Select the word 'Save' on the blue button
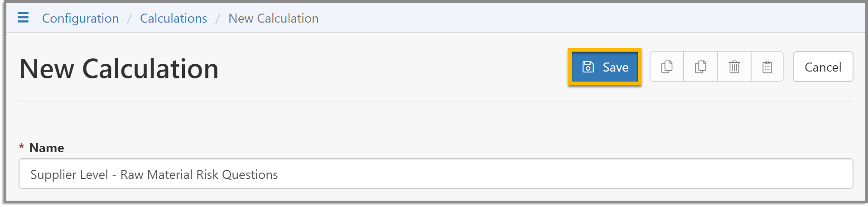Screen dimensions: 868x207 pyautogui.click(x=616, y=67)
